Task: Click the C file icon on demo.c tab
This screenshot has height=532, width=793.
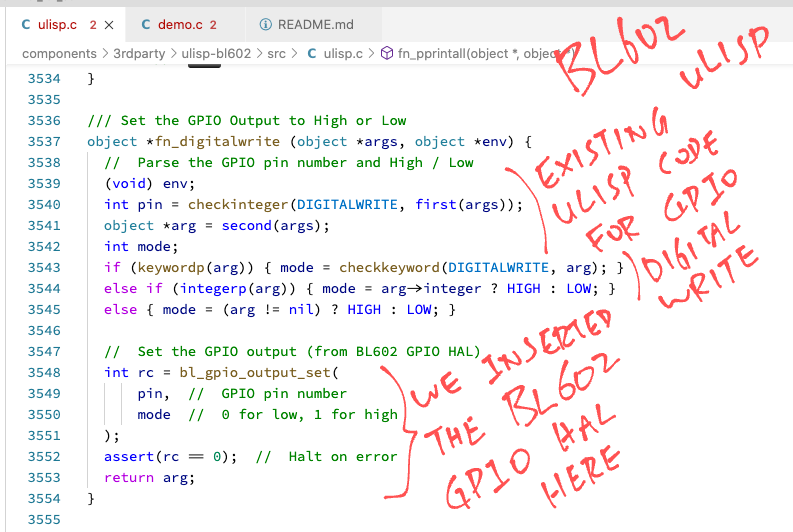Action: [x=147, y=24]
